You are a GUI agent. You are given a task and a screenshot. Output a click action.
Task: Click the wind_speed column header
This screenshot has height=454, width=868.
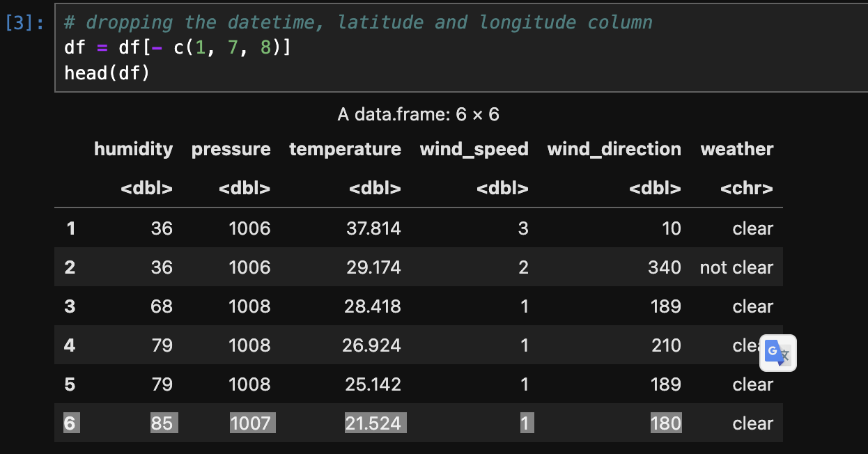pos(474,149)
